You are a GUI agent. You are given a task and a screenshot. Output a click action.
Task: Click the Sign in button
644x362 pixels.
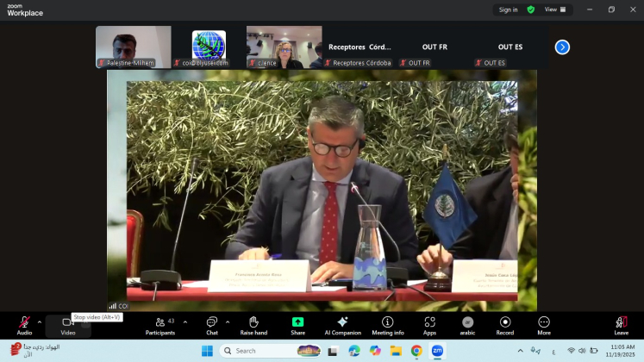pos(508,9)
